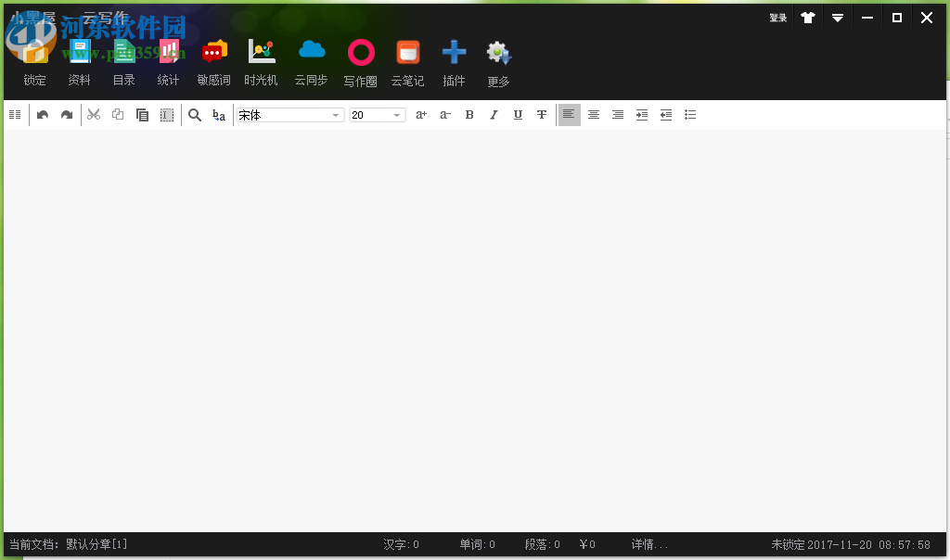The width and height of the screenshot is (950, 560).
Task: Click the ¥0 earnings indicator
Action: tap(587, 544)
